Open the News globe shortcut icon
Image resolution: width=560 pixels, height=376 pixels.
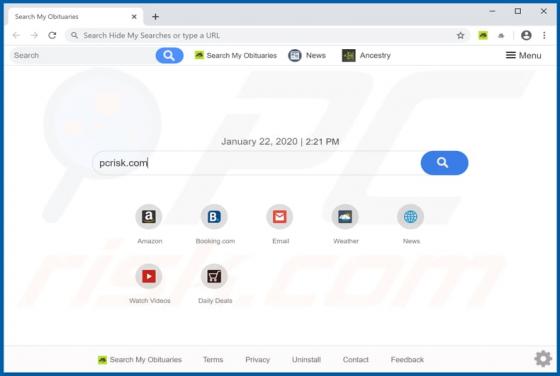click(410, 216)
